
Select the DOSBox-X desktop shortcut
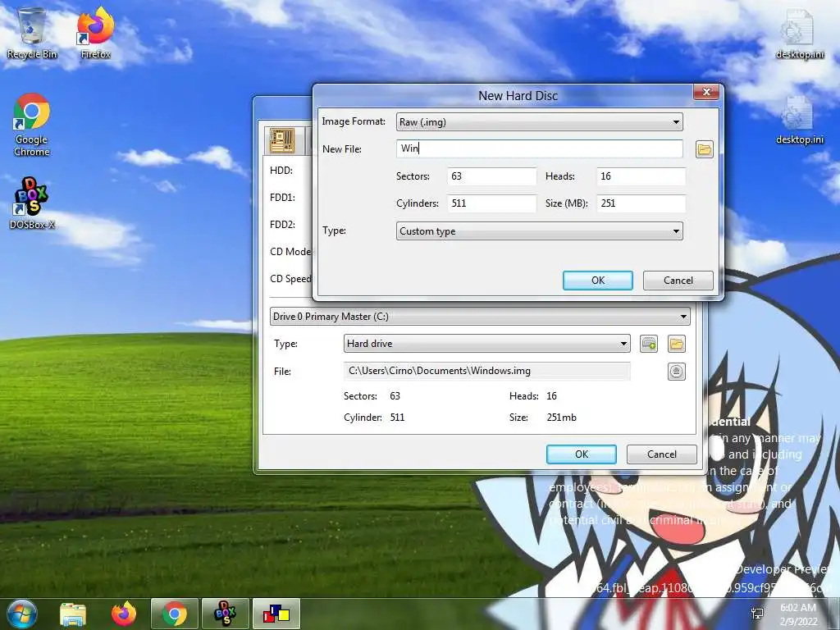point(32,203)
